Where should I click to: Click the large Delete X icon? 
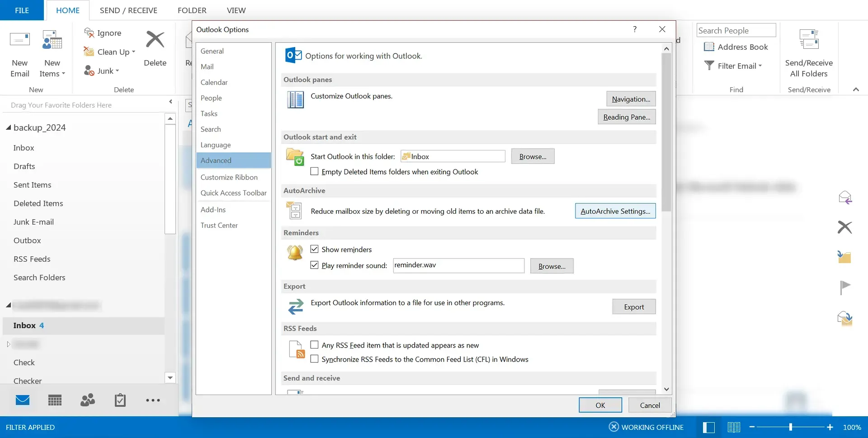pos(155,40)
